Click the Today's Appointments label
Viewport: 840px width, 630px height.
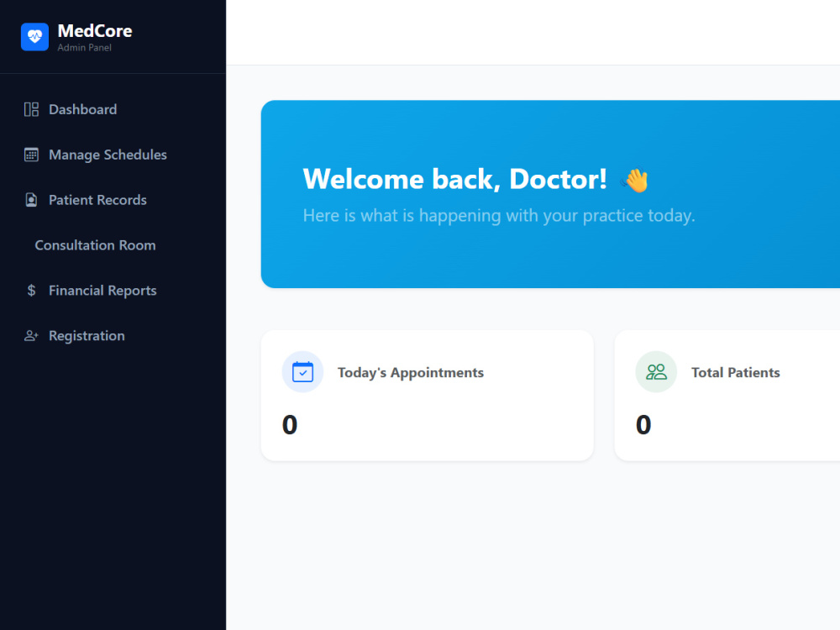click(x=411, y=373)
